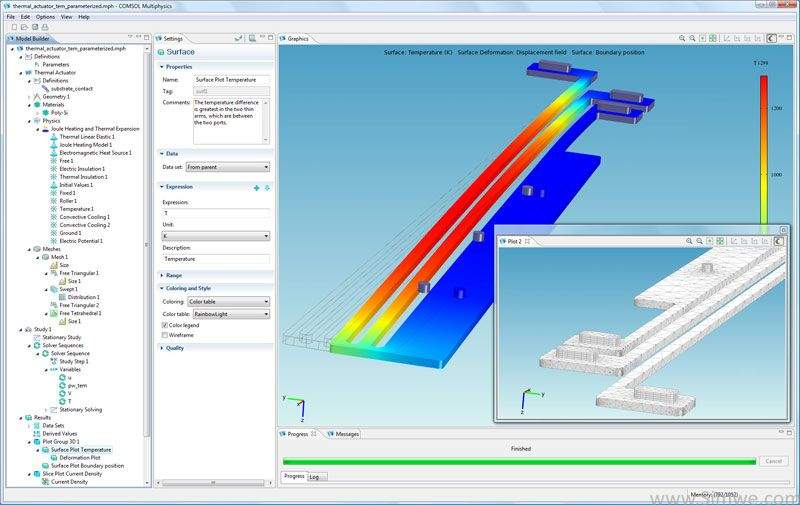This screenshot has height=505, width=800.
Task: Click the Save toolbar icon
Action: click(35, 27)
